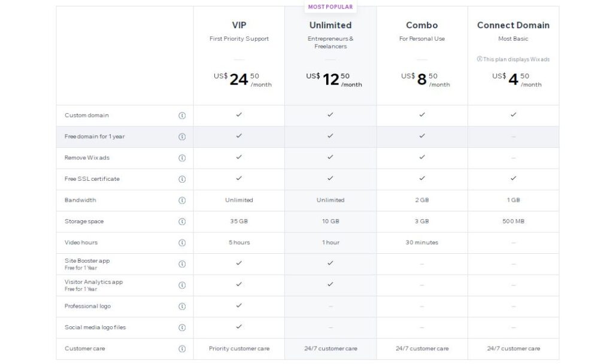Screen dimensions: 613x364
Task: Click the Visitor Analytics app info icon
Action: (182, 285)
